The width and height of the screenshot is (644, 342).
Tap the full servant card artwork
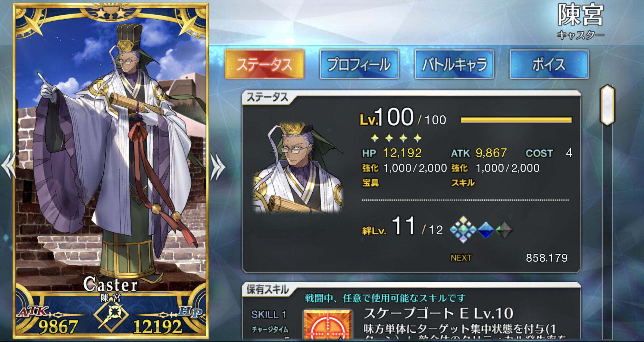click(111, 171)
